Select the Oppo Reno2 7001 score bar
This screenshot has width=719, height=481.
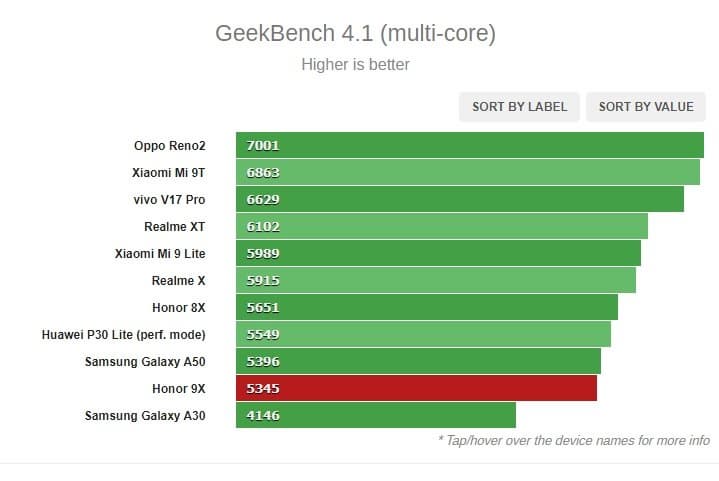pos(470,145)
